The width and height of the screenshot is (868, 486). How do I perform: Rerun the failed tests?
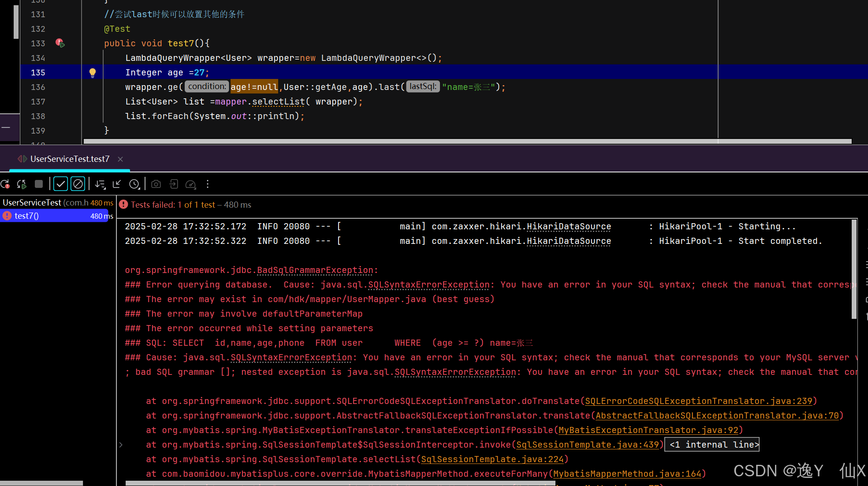5,184
